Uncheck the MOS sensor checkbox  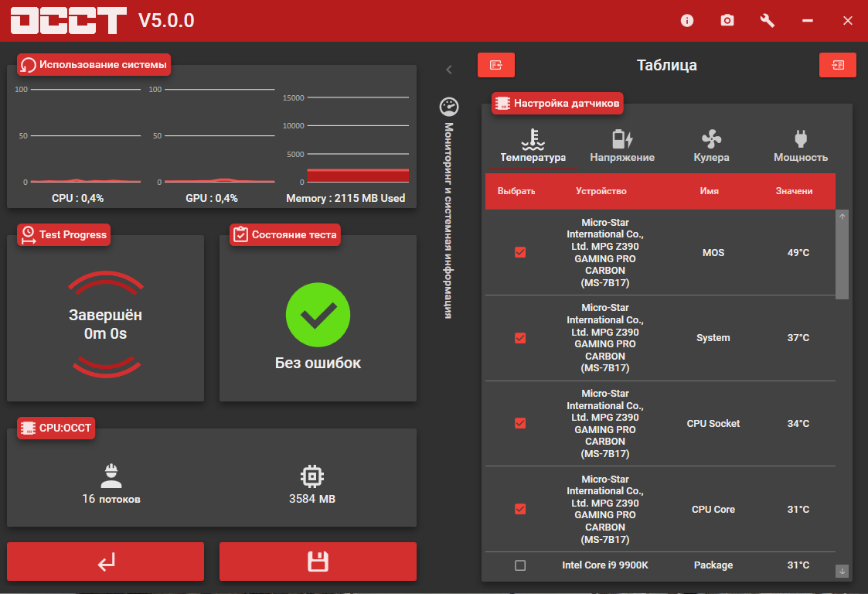click(520, 252)
